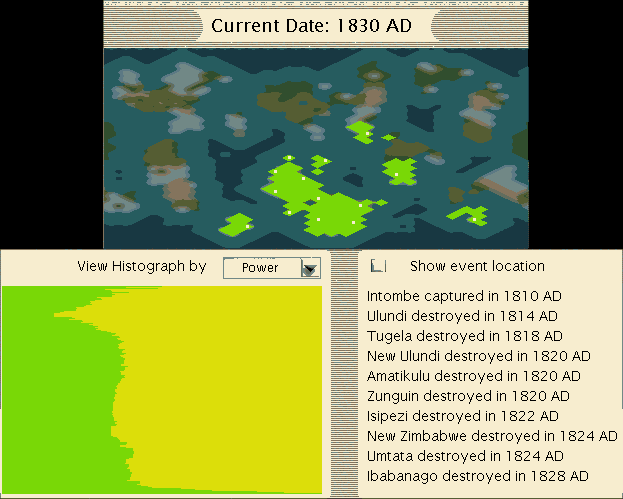
Task: Click the Show event location label
Action: tap(477, 266)
